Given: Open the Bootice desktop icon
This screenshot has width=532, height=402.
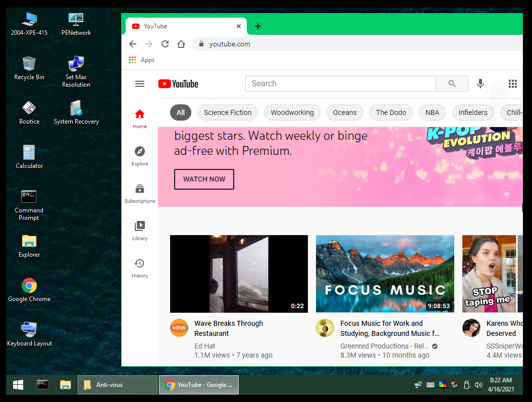Looking at the screenshot, I should 29,112.
